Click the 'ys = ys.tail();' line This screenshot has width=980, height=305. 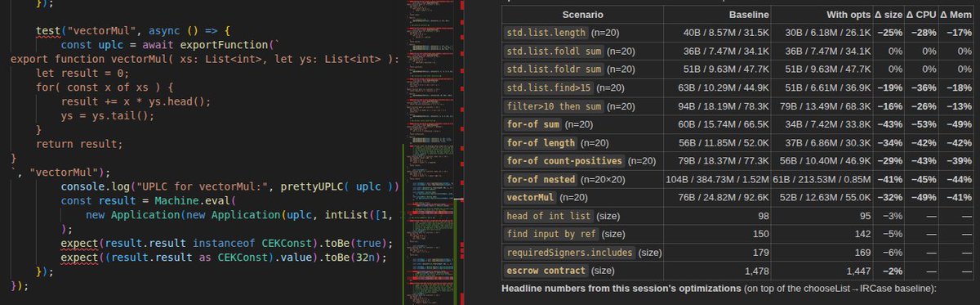click(109, 115)
